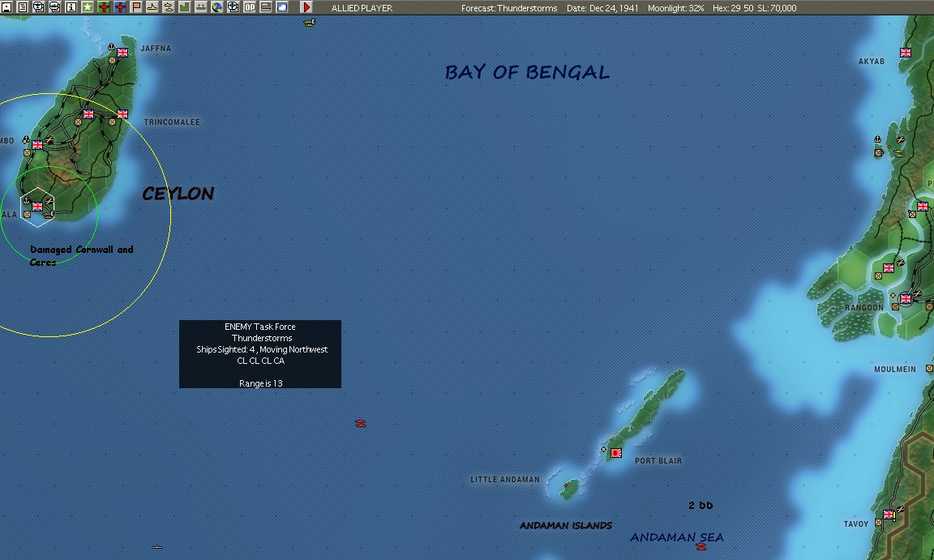The image size is (934, 560).
Task: Click the green industry chart icon
Action: [185, 7]
